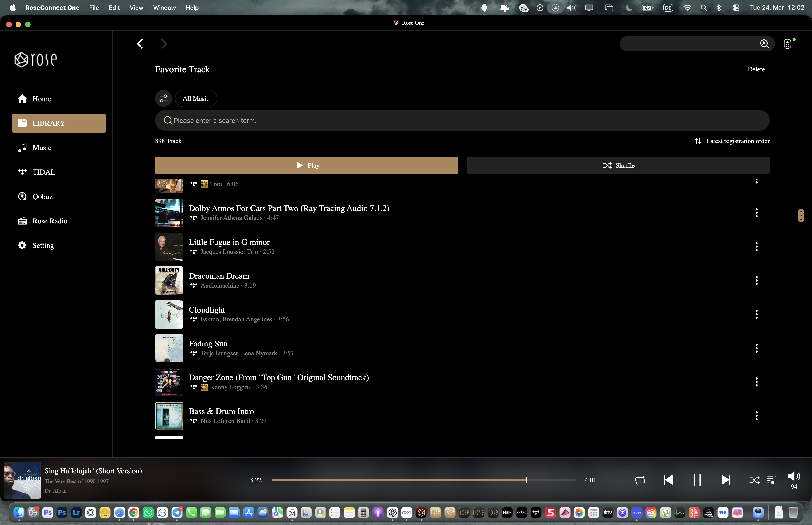This screenshot has width=812, height=525.
Task: Click the volume speaker icon in player
Action: 794,476
